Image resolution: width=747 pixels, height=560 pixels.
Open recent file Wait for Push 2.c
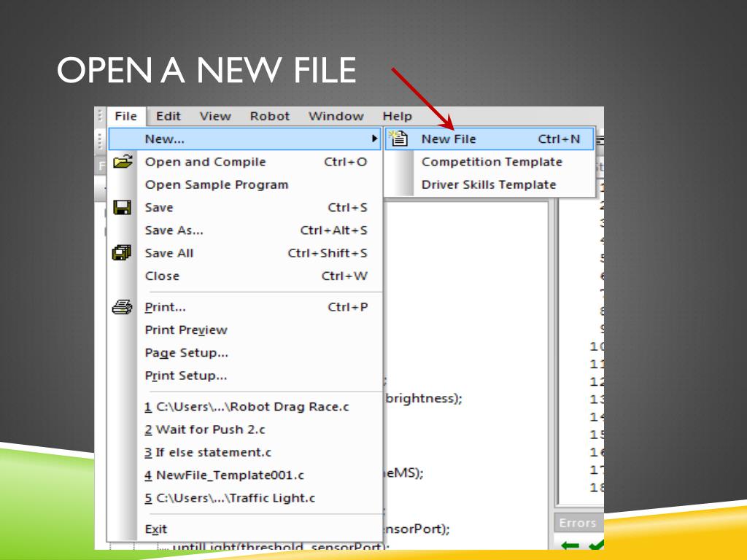pyautogui.click(x=245, y=429)
